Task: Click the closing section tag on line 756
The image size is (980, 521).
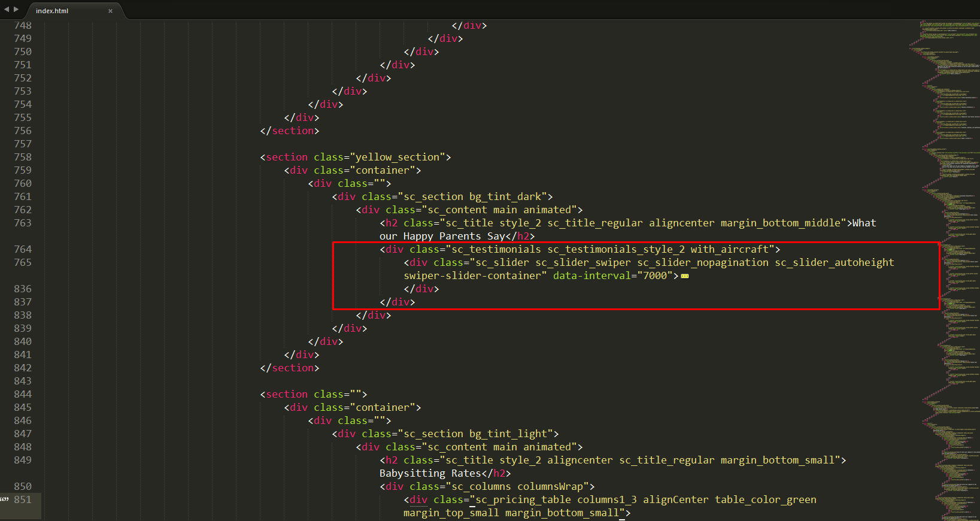Action: pyautogui.click(x=290, y=131)
